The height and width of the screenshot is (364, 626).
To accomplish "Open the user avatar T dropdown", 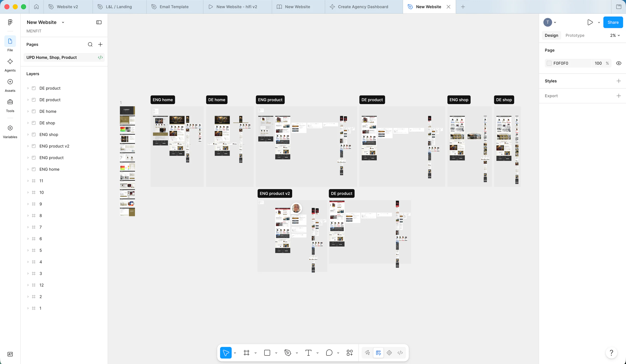I will coord(550,22).
